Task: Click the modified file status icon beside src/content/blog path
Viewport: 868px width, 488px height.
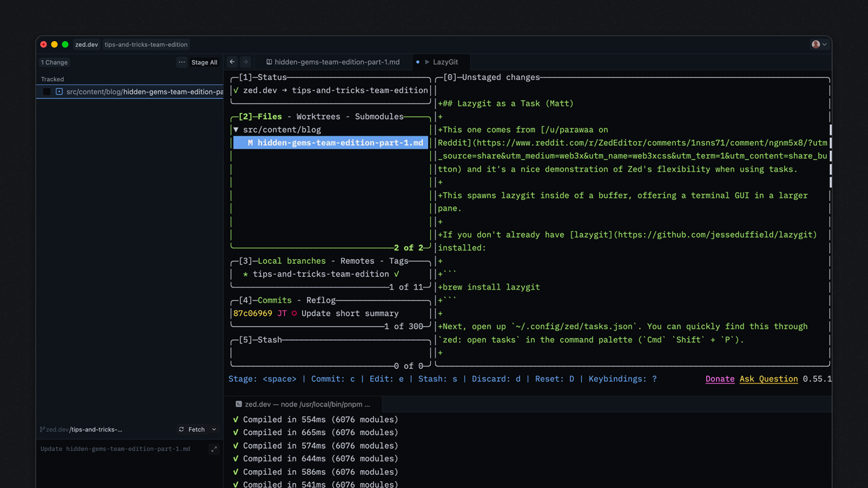Action: (x=59, y=92)
